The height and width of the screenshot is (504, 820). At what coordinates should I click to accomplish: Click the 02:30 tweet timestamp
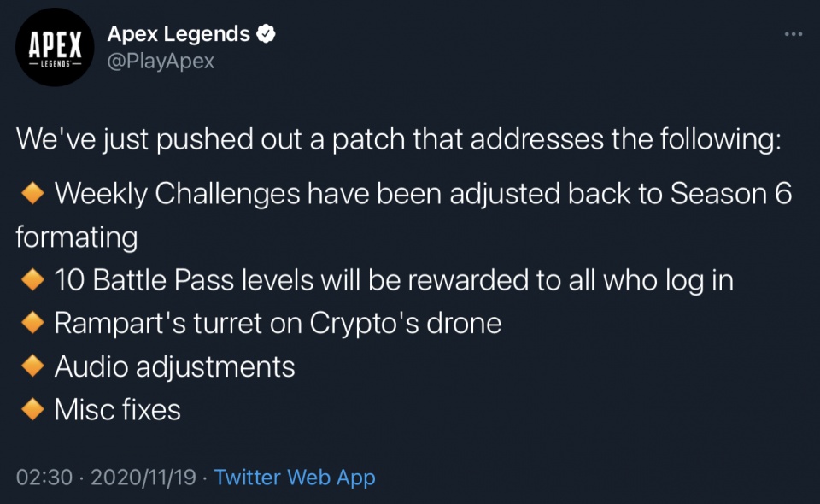pyautogui.click(x=44, y=478)
